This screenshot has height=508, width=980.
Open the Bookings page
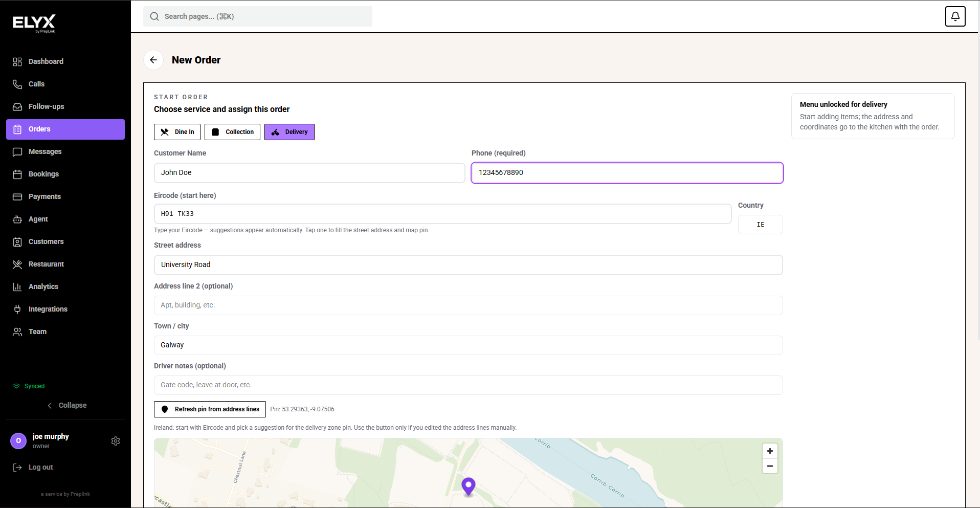65,174
